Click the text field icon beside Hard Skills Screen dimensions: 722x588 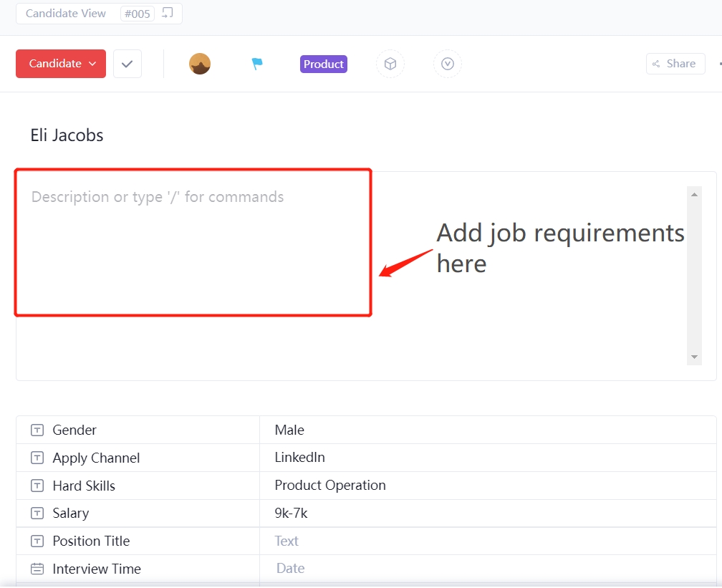click(x=37, y=486)
